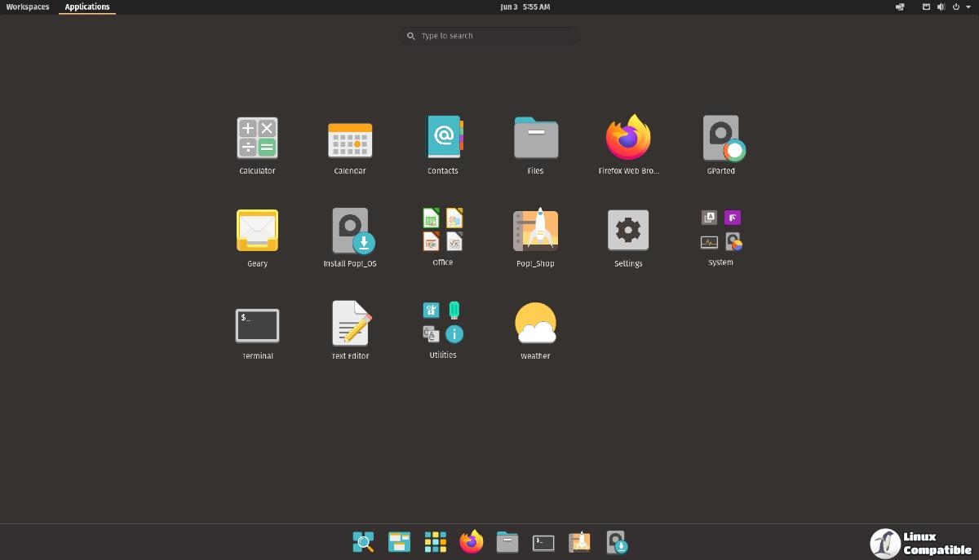
Task: Open Pop!_Shop from the dock
Action: tap(579, 542)
